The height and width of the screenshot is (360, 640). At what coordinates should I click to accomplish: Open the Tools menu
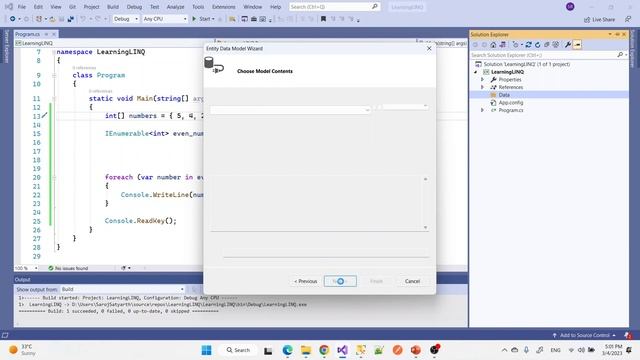pos(198,7)
